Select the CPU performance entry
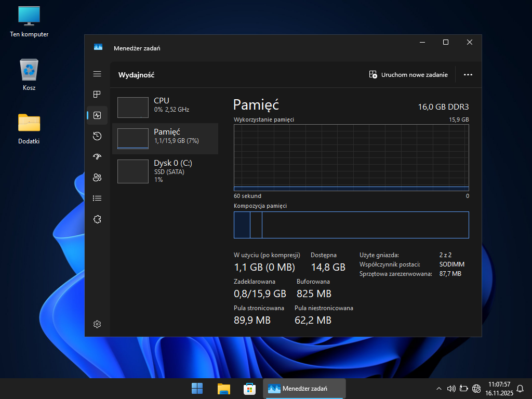The image size is (532, 399). [165, 108]
